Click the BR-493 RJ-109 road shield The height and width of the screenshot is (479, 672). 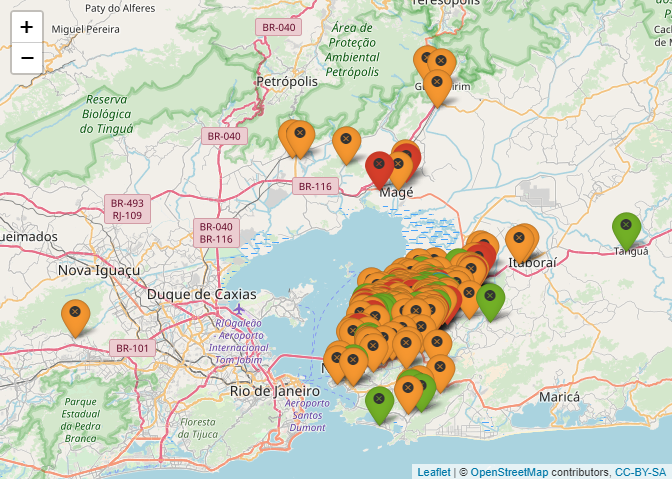pyautogui.click(x=127, y=209)
